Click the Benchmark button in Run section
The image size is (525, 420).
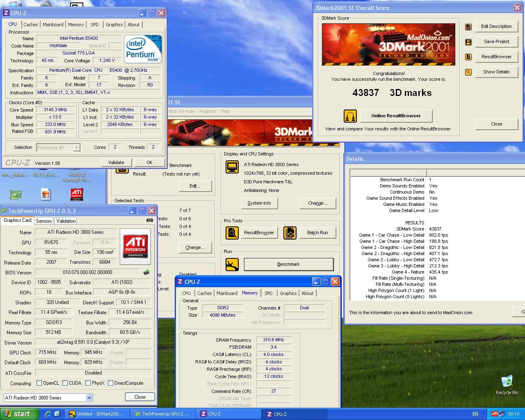pyautogui.click(x=288, y=265)
